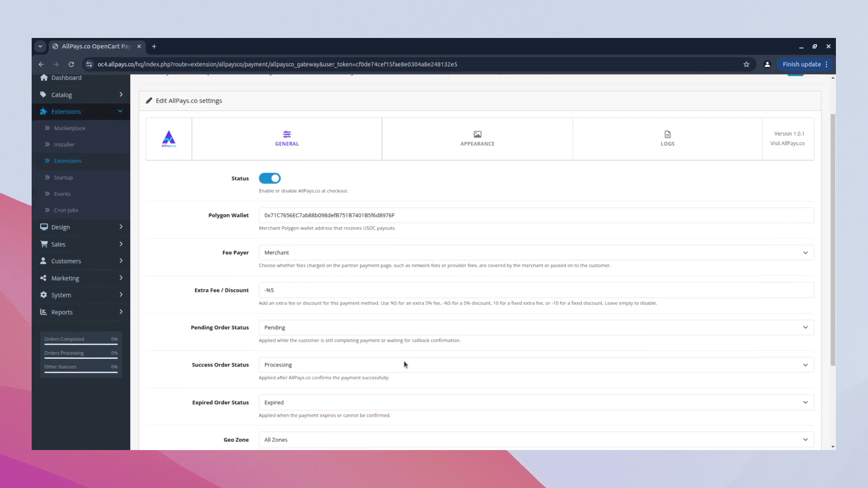Click the Marketplace double-chevron icon
868x488 pixels.
pos(47,128)
